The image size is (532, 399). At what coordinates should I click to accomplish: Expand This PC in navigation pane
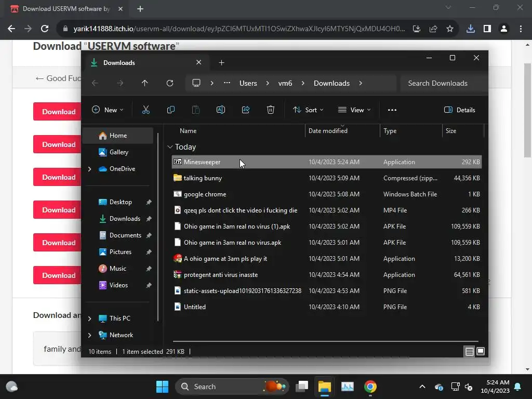point(89,318)
